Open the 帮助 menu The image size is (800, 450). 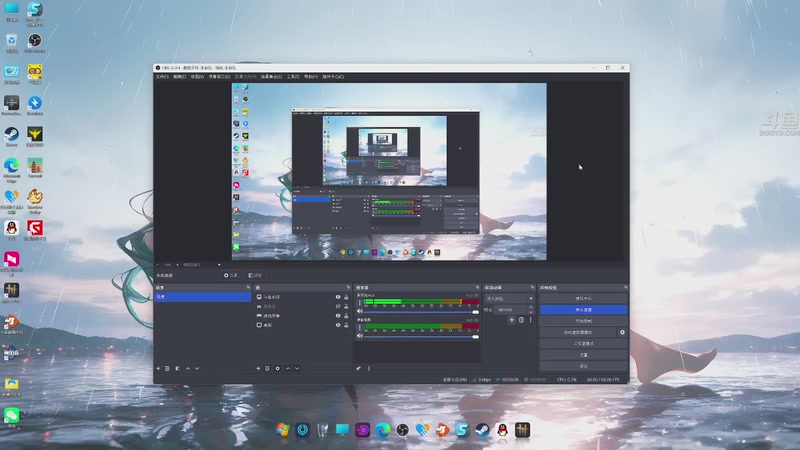[x=311, y=77]
